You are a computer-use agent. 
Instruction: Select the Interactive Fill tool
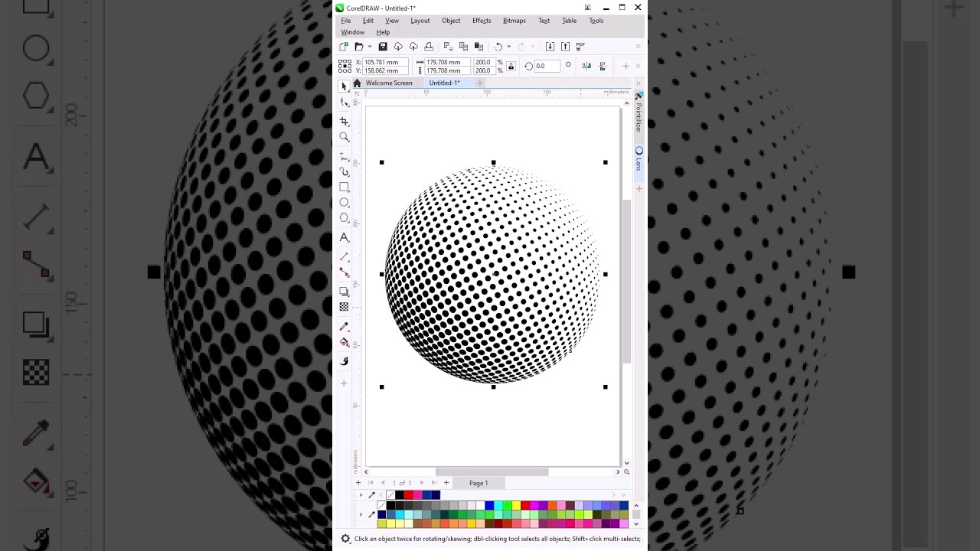click(x=344, y=342)
